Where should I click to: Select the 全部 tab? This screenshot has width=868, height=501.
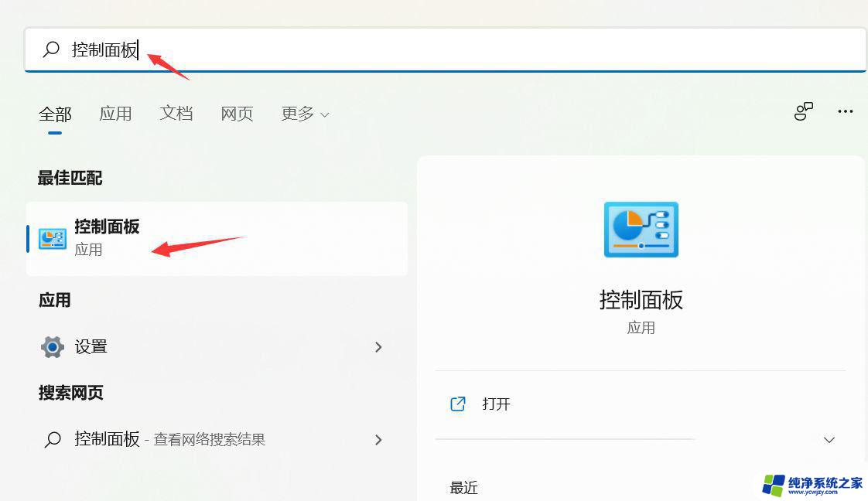click(55, 114)
